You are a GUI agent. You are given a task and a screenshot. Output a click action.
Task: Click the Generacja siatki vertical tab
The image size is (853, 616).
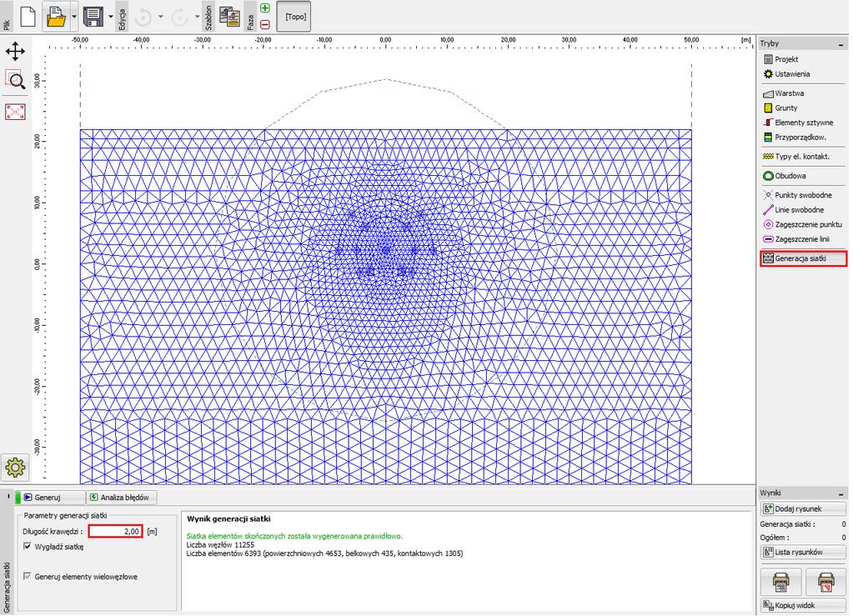point(7,588)
